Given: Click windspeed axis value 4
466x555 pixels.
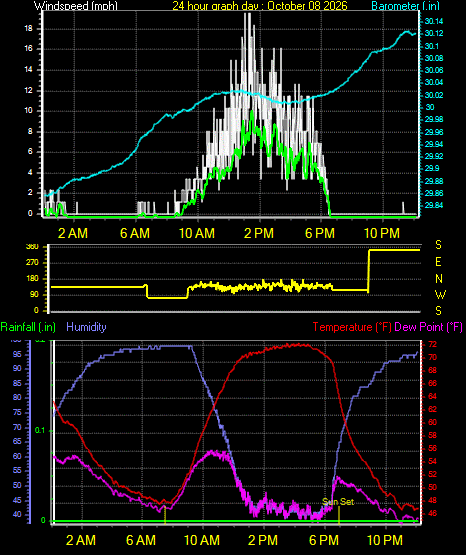Looking at the screenshot, I should (x=30, y=172).
